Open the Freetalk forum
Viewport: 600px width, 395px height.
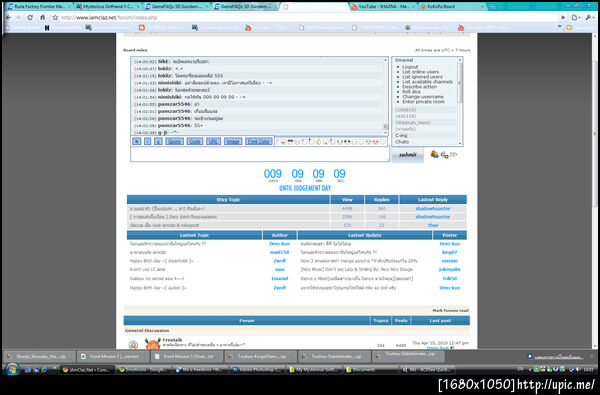click(x=172, y=340)
